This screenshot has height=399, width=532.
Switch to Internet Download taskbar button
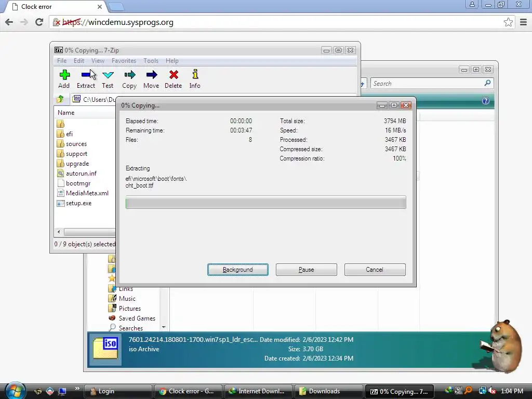point(258,391)
